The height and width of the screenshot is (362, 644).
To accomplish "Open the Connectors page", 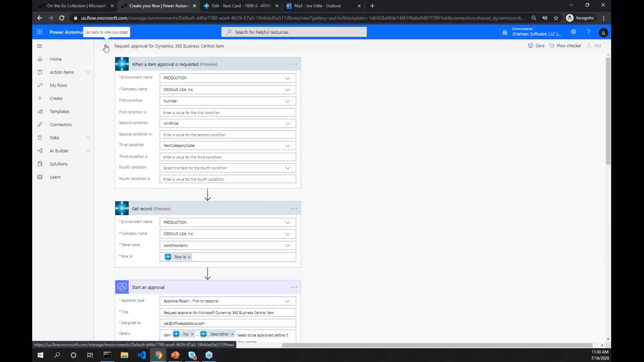I will point(60,124).
